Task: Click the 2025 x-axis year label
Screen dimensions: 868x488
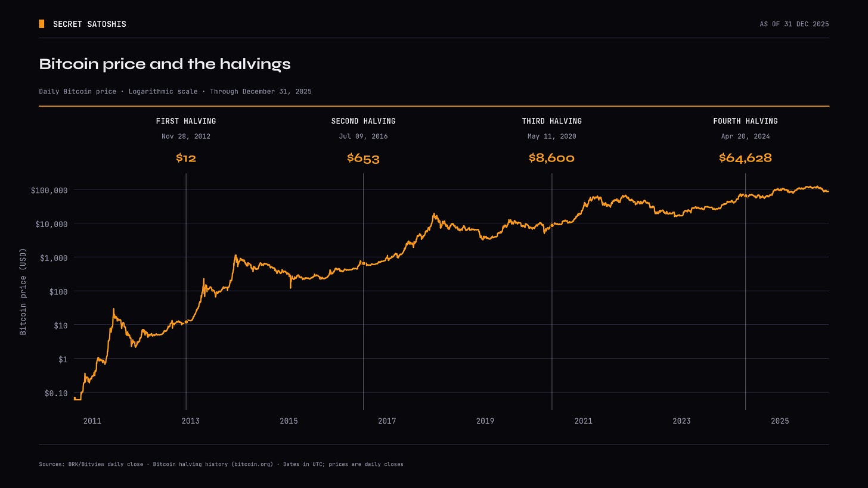Action: tap(780, 421)
